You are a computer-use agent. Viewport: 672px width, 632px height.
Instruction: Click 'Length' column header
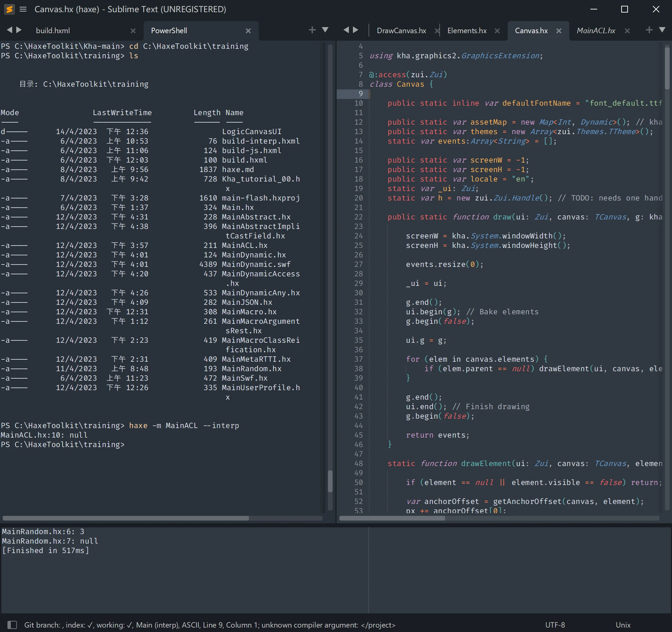(207, 112)
